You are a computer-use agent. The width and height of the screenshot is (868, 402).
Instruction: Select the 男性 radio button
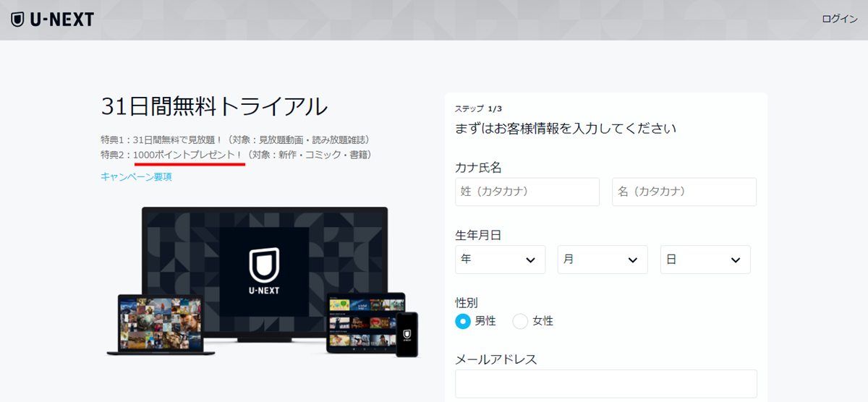463,321
